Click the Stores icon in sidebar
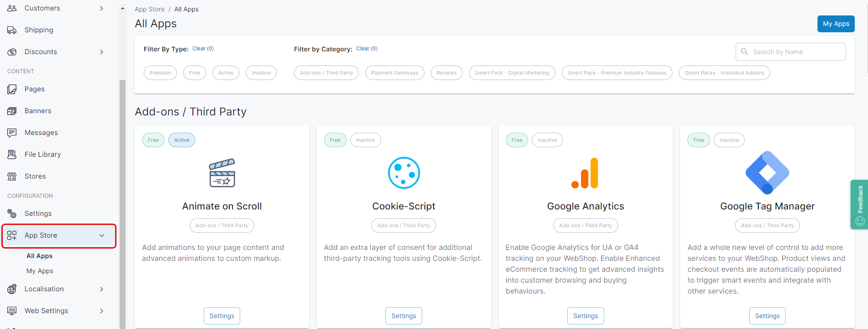This screenshot has height=329, width=868. tap(12, 176)
